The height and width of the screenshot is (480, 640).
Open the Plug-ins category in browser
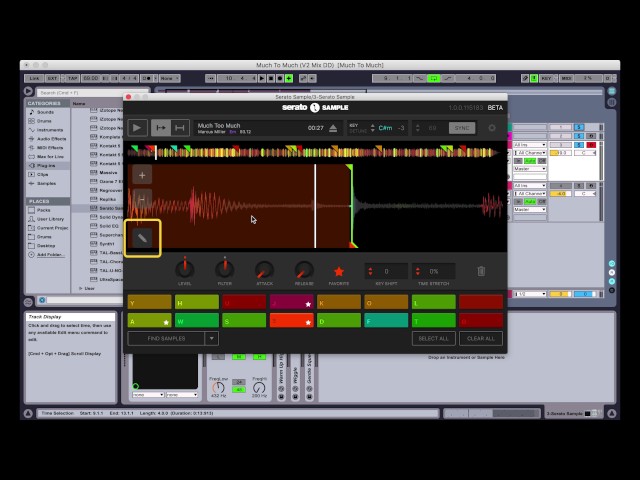[x=46, y=166]
